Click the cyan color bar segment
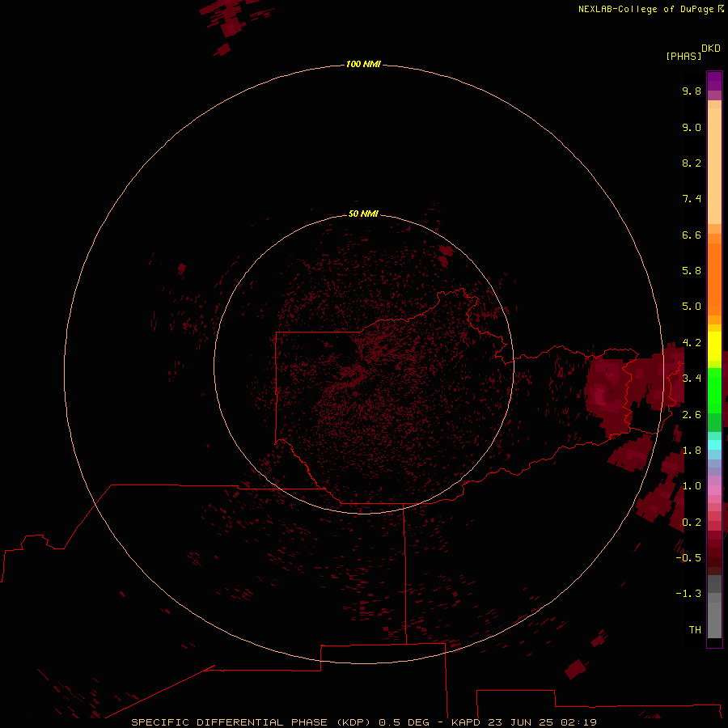The height and width of the screenshot is (728, 728). [x=714, y=445]
